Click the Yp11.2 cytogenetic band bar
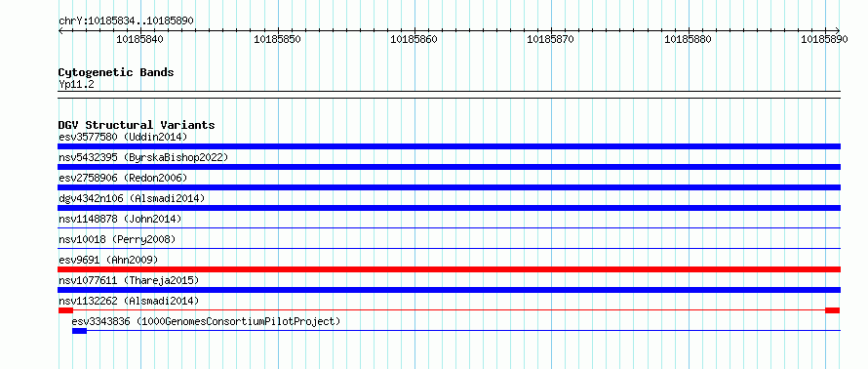This screenshot has height=369, width=868. (x=449, y=95)
